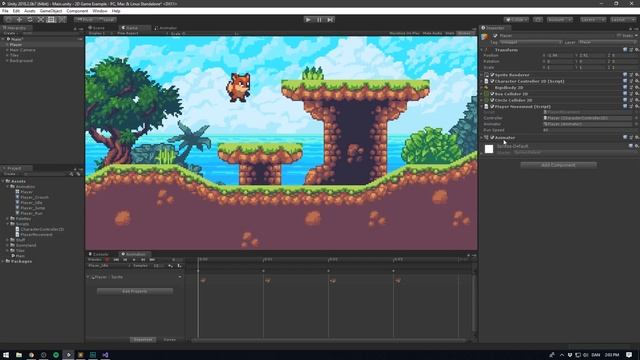Toggle Box Collider 2D enabled checkbox
This screenshot has height=360, width=640.
(492, 94)
